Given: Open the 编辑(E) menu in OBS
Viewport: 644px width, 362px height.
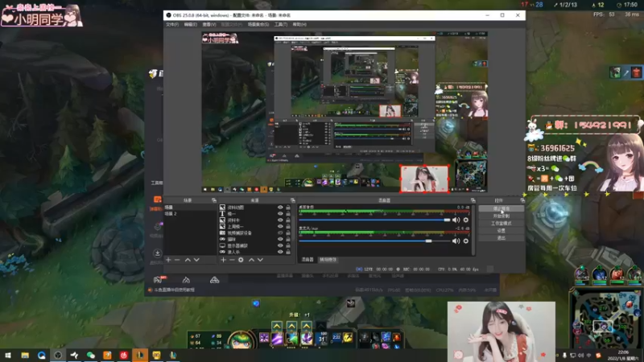Looking at the screenshot, I should pyautogui.click(x=190, y=25).
